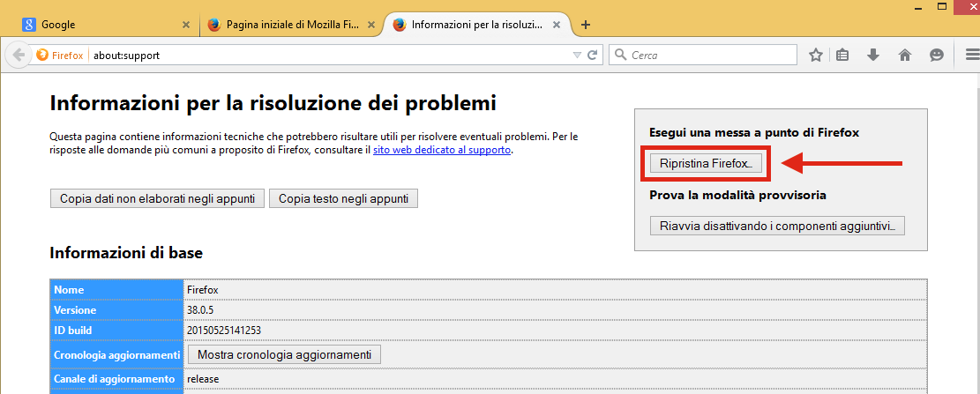Close the Informazioni per la risoluzione tab

(x=557, y=25)
